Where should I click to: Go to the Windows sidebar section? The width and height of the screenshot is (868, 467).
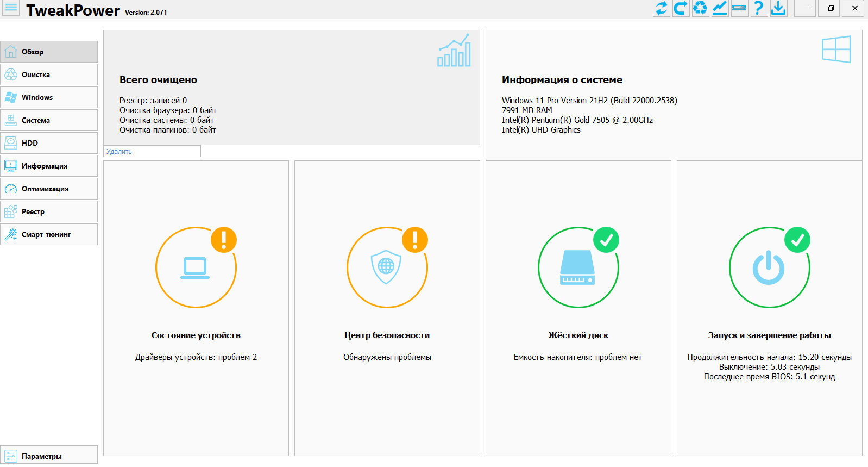point(49,97)
